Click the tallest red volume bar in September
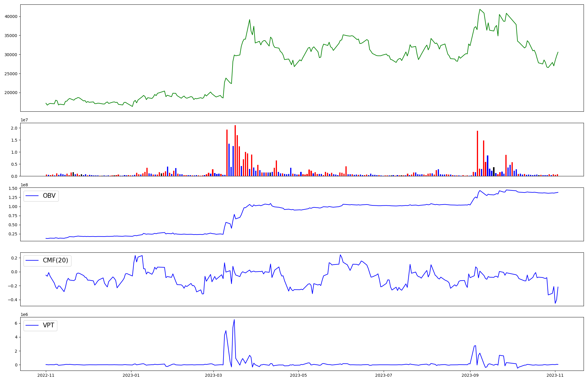 [477, 153]
